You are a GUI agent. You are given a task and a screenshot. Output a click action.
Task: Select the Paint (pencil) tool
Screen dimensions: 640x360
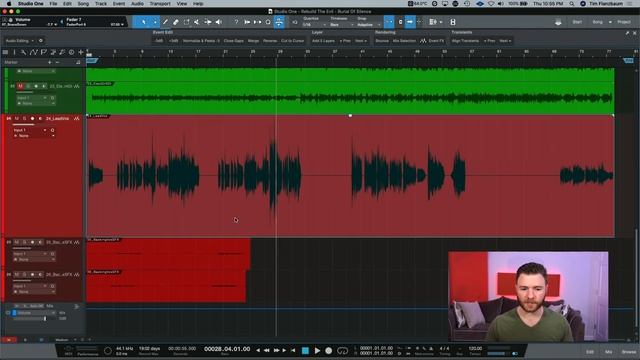click(165, 22)
